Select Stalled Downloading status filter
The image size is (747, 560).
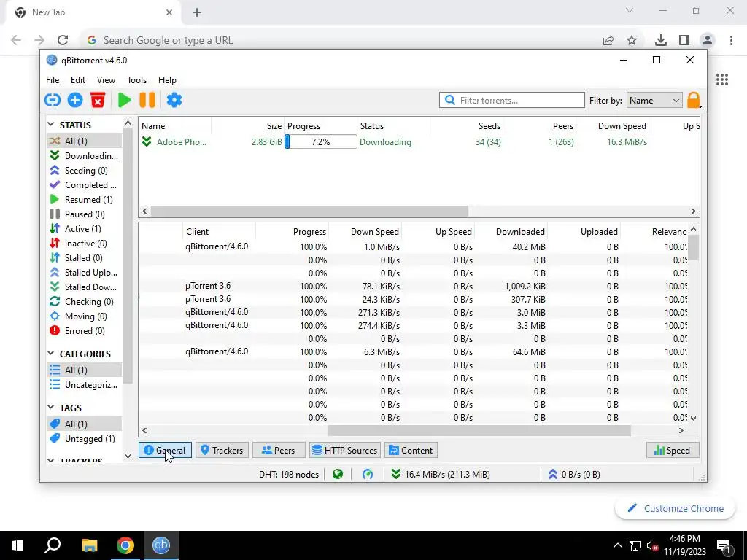coord(85,287)
